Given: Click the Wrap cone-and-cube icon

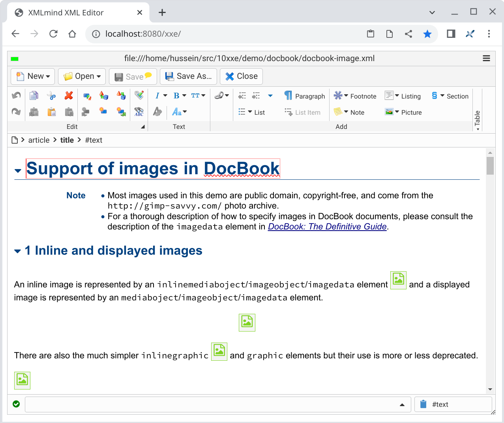Looking at the screenshot, I should pos(121,95).
